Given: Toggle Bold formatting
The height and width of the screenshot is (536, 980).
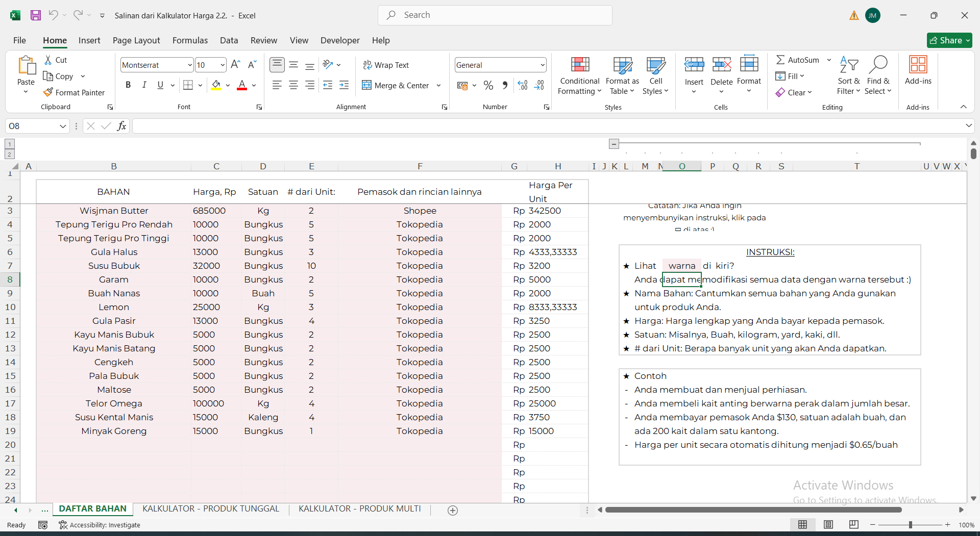Looking at the screenshot, I should [x=128, y=85].
